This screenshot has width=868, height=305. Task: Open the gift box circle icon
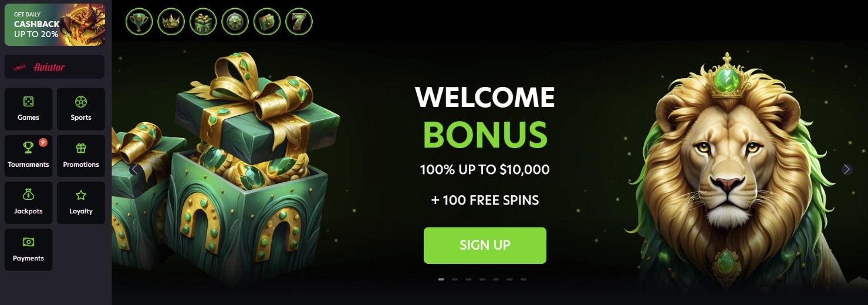click(x=203, y=22)
